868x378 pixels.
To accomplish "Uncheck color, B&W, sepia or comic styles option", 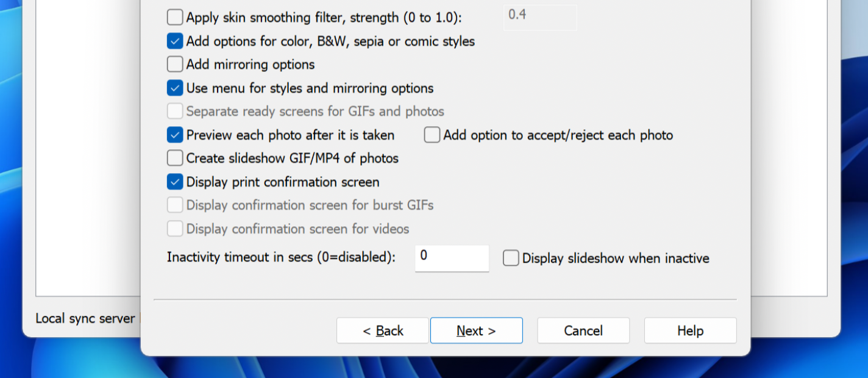I will 175,41.
